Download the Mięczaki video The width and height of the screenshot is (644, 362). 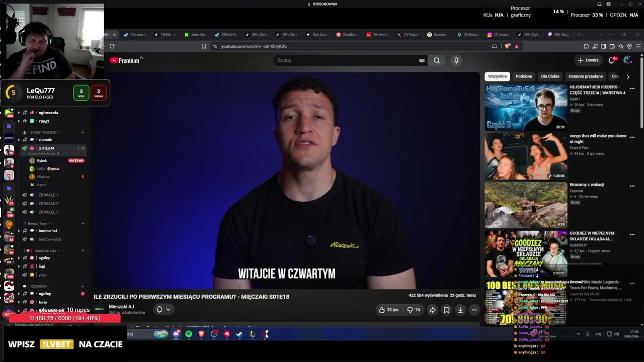click(x=460, y=310)
